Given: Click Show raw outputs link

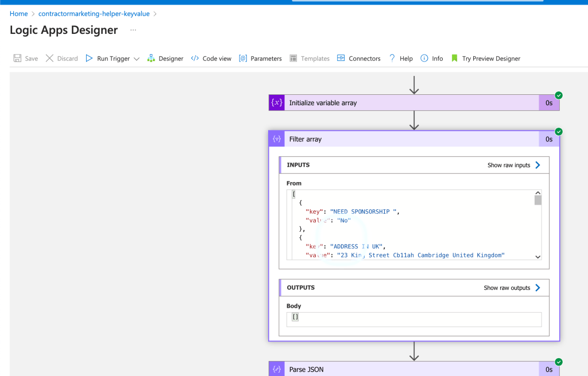Looking at the screenshot, I should 506,287.
